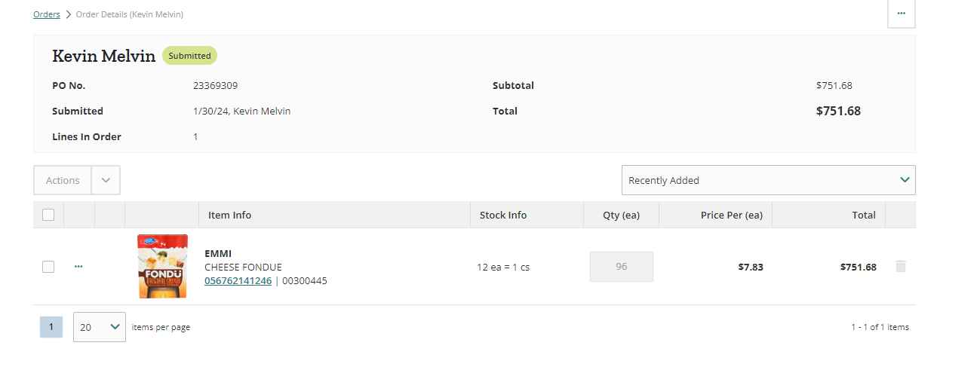Screen dimensions: 980x367
Task: Click the Submitted status badge
Action: (x=189, y=56)
